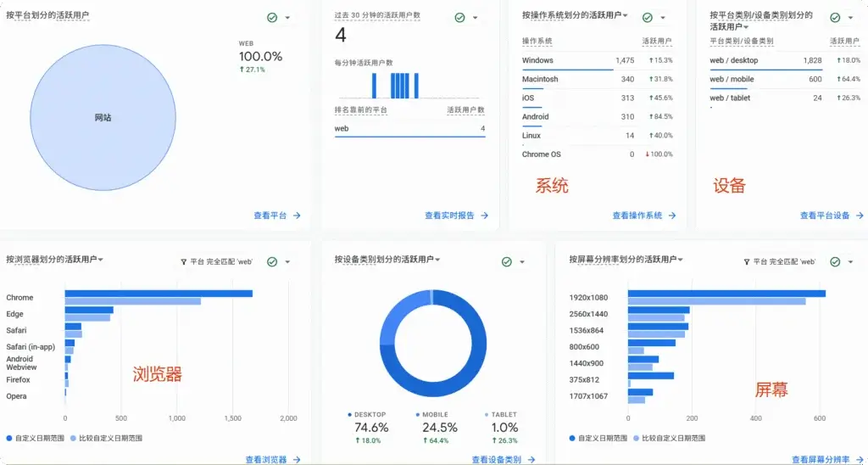Expand 按屏幕分辨率划分的活跃用户 title dropdown
The height and width of the screenshot is (465, 868).
tap(680, 259)
